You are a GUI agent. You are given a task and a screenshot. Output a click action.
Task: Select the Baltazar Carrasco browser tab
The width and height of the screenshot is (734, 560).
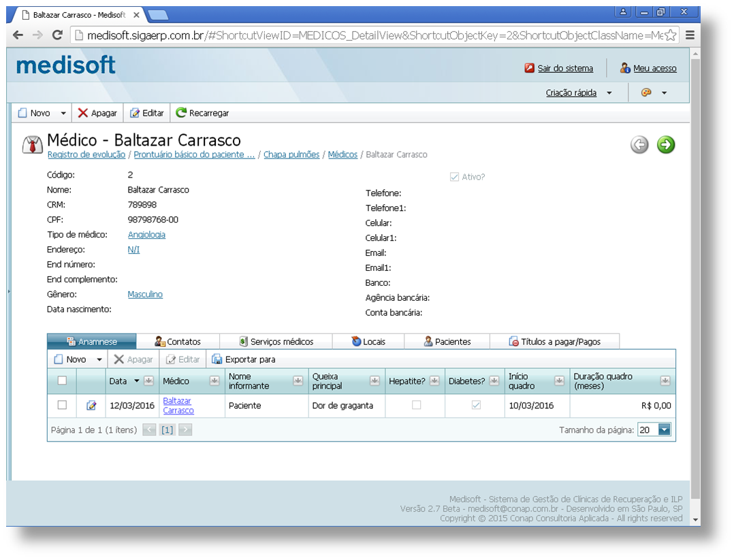pyautogui.click(x=80, y=15)
